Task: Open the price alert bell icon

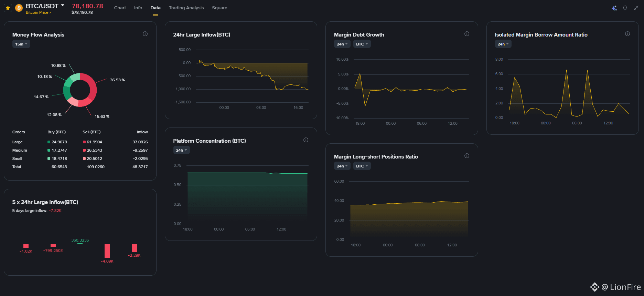Action: [625, 8]
